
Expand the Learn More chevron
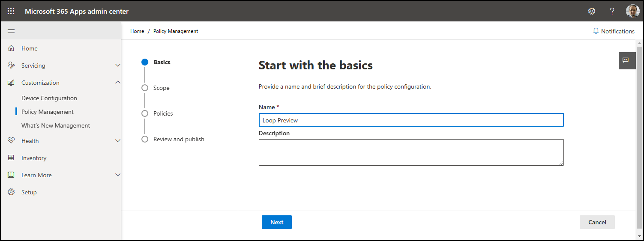(118, 175)
